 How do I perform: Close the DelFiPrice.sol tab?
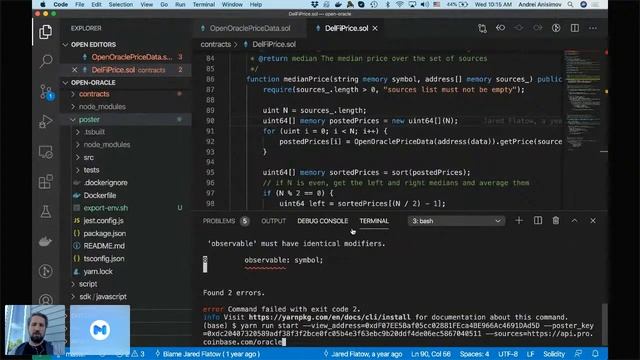pos(375,28)
